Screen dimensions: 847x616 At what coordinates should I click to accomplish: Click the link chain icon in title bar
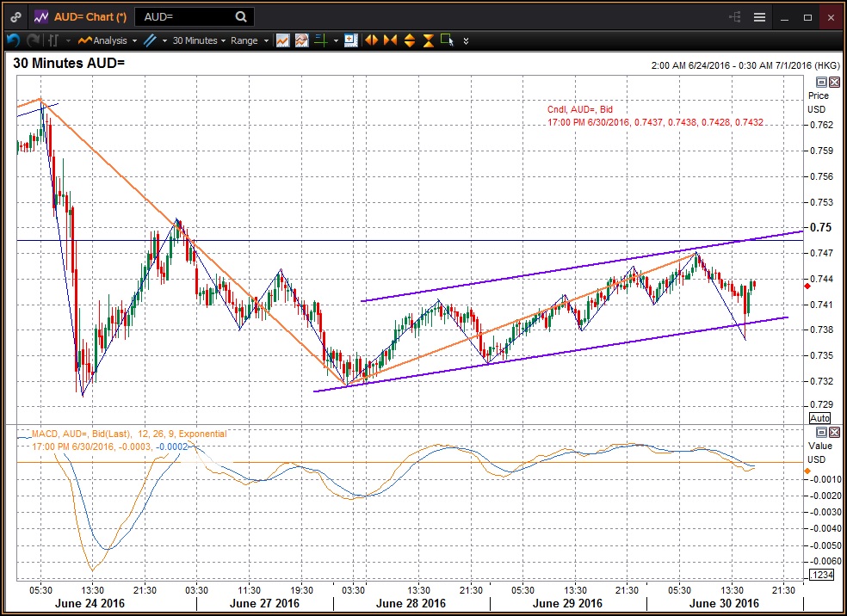click(x=15, y=17)
